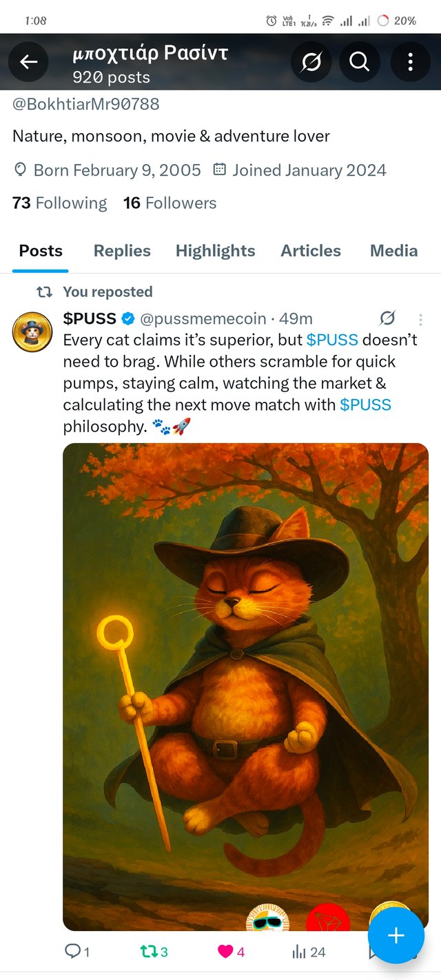Open the 16 Followers list
This screenshot has width=441, height=980.
tap(170, 203)
